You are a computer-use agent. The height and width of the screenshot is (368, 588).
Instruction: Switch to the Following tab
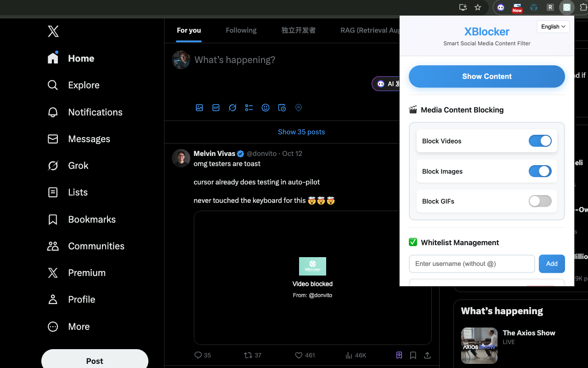(241, 30)
